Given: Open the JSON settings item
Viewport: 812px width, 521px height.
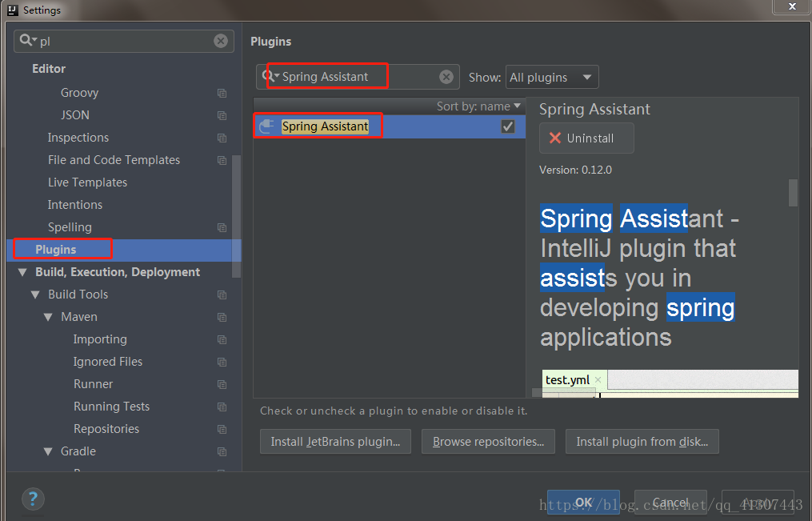Looking at the screenshot, I should point(75,115).
